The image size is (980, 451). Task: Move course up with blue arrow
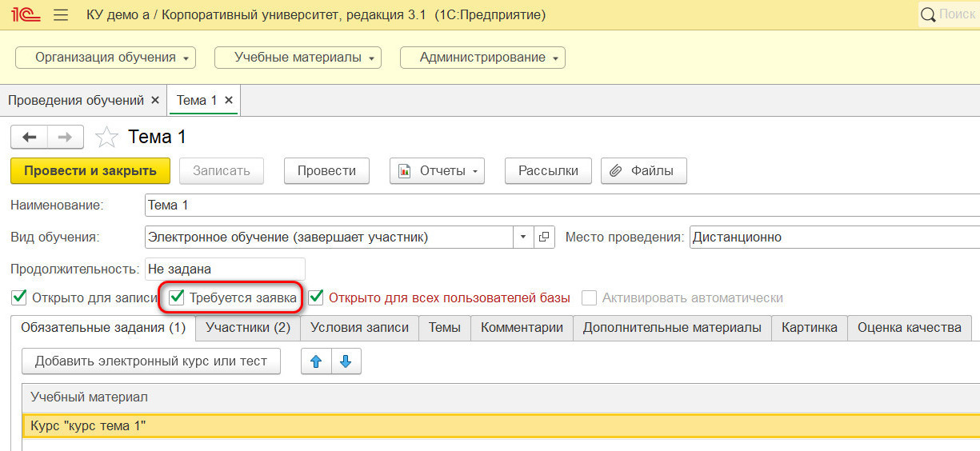pos(316,361)
